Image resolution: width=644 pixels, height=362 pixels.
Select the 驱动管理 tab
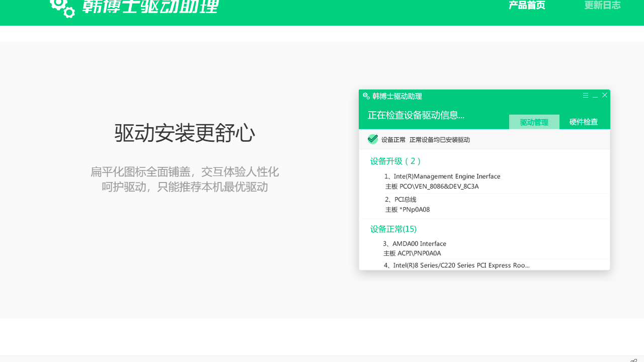[x=534, y=122]
